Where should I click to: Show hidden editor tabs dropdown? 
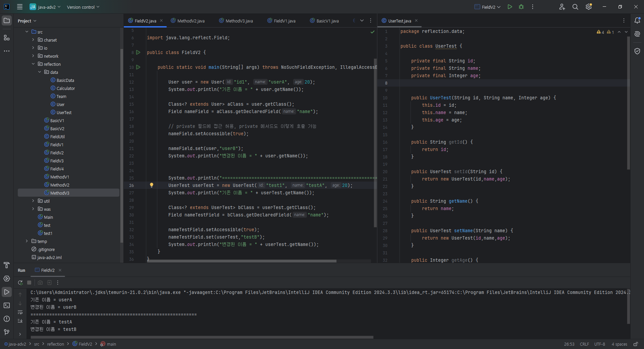click(362, 20)
